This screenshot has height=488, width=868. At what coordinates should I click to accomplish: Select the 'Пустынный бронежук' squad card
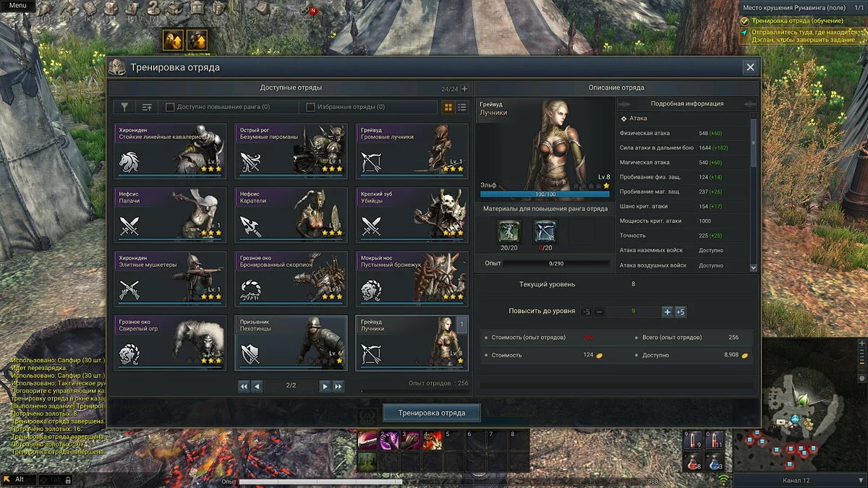pyautogui.click(x=412, y=278)
